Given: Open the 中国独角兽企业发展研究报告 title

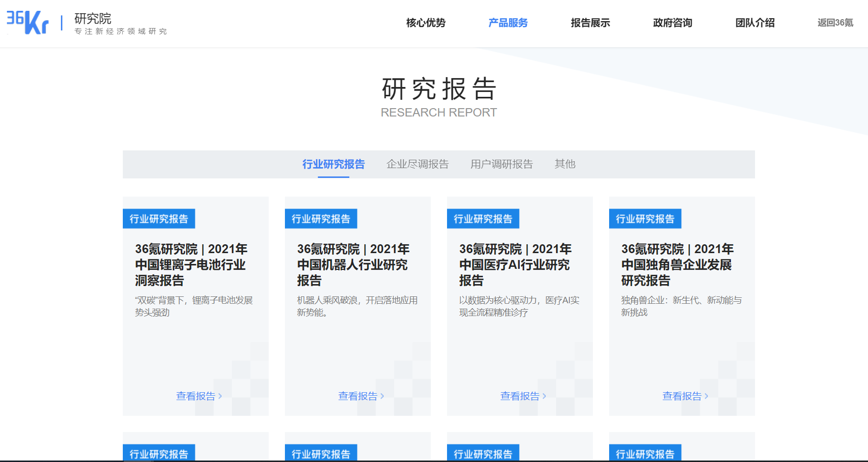Looking at the screenshot, I should click(x=677, y=265).
